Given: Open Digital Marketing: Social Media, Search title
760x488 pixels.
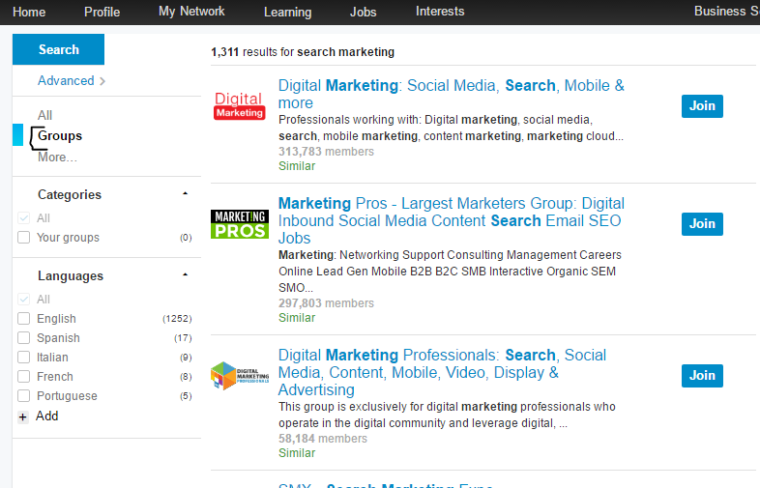Looking at the screenshot, I should pos(451,94).
